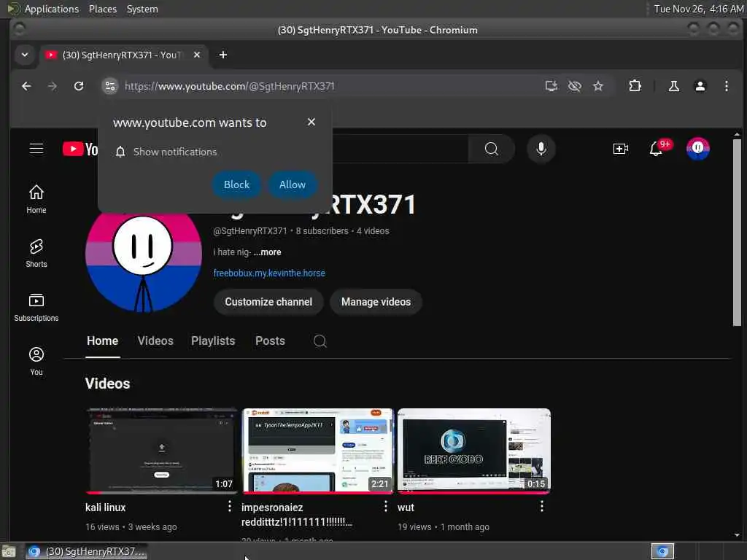This screenshot has width=747, height=560.
Task: Open a new browser tab
Action: (223, 55)
